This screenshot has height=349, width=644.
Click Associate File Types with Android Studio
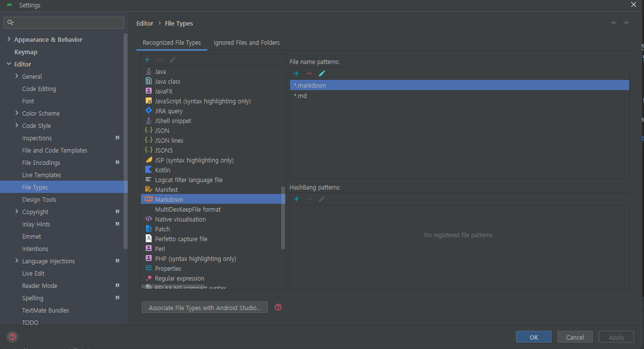click(205, 308)
